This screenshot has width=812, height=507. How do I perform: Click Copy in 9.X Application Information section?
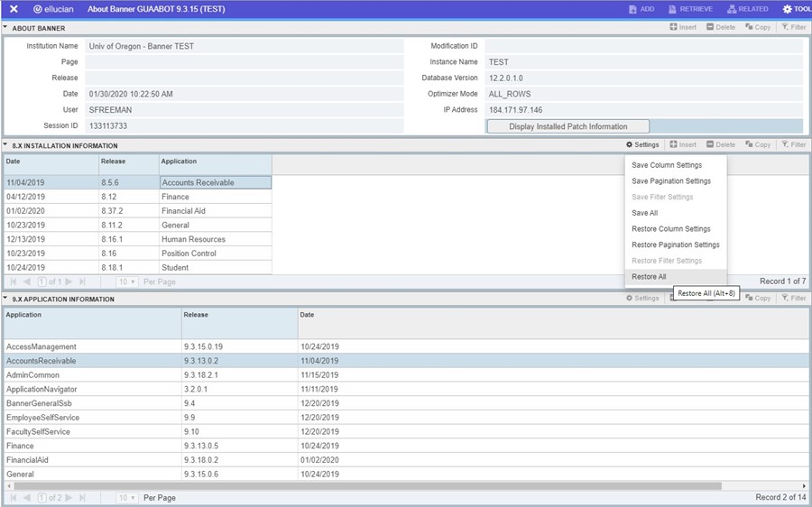pyautogui.click(x=758, y=298)
